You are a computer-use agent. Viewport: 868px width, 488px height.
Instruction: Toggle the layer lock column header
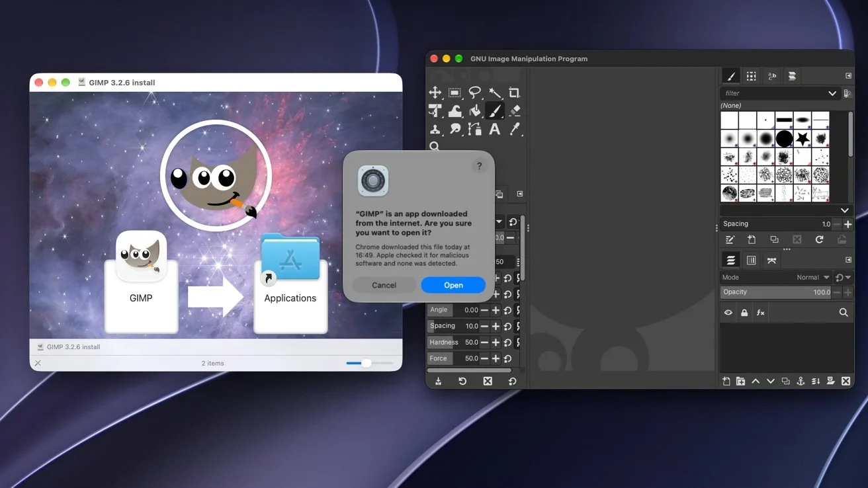[744, 312]
